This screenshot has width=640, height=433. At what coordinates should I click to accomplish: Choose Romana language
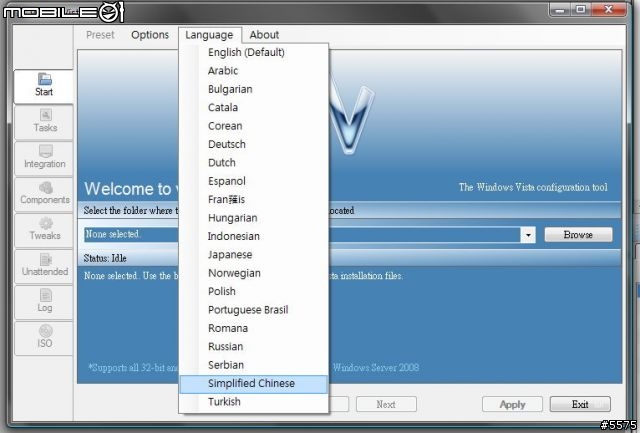click(253, 328)
